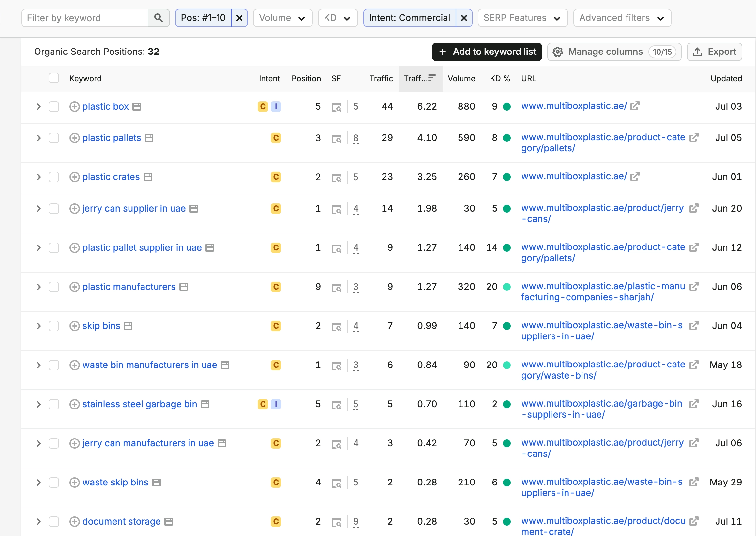
Task: Open the SERP Features dropdown
Action: pyautogui.click(x=522, y=18)
